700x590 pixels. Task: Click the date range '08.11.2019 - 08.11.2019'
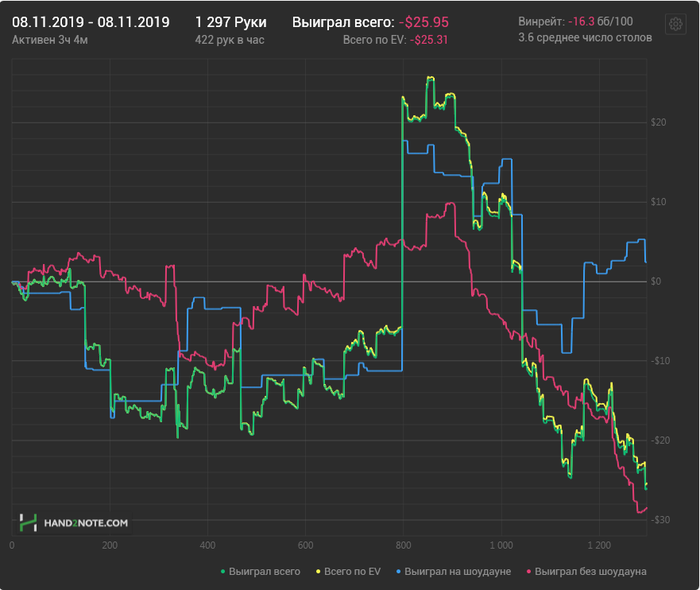coord(91,22)
